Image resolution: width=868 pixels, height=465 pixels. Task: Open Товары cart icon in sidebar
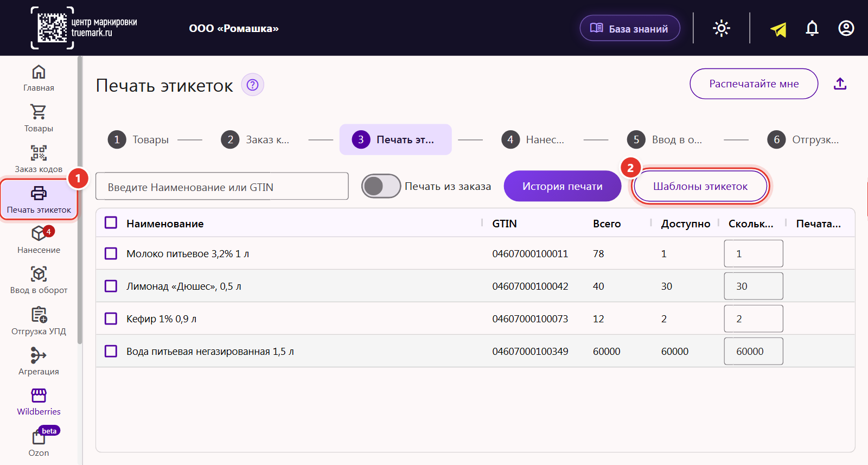coord(39,112)
